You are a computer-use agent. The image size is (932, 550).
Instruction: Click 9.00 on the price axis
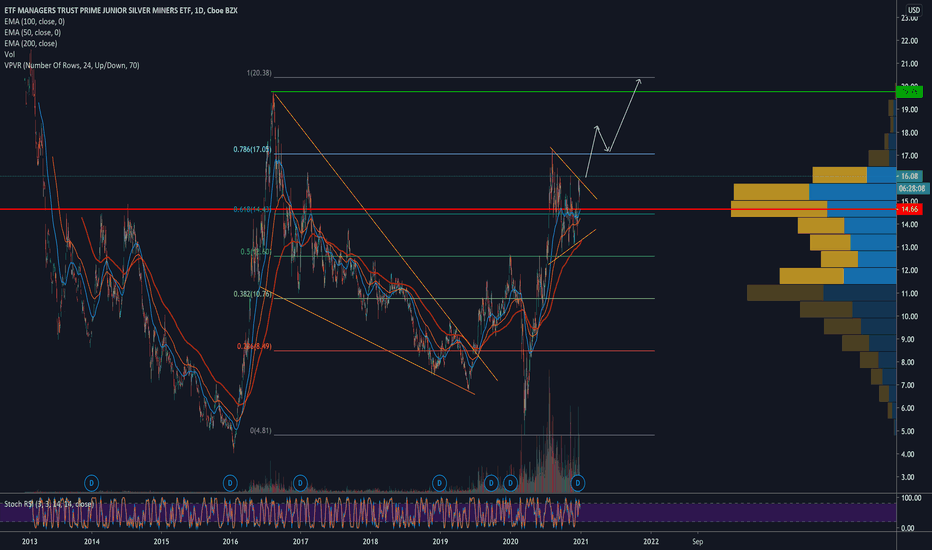click(x=909, y=340)
